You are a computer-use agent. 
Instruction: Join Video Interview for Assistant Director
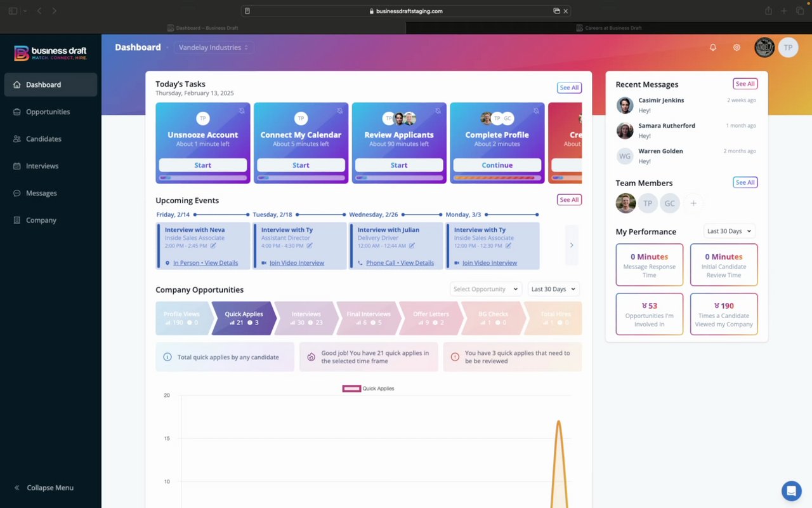297,263
